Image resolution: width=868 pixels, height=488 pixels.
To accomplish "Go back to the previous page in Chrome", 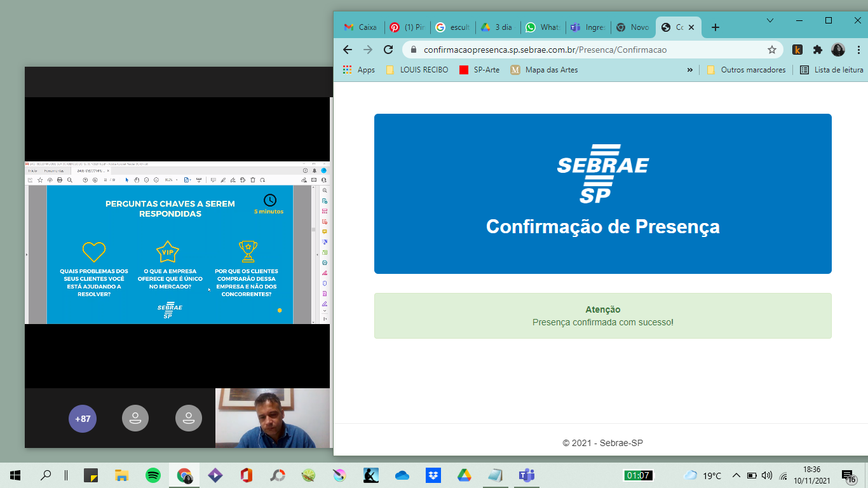I will point(347,50).
